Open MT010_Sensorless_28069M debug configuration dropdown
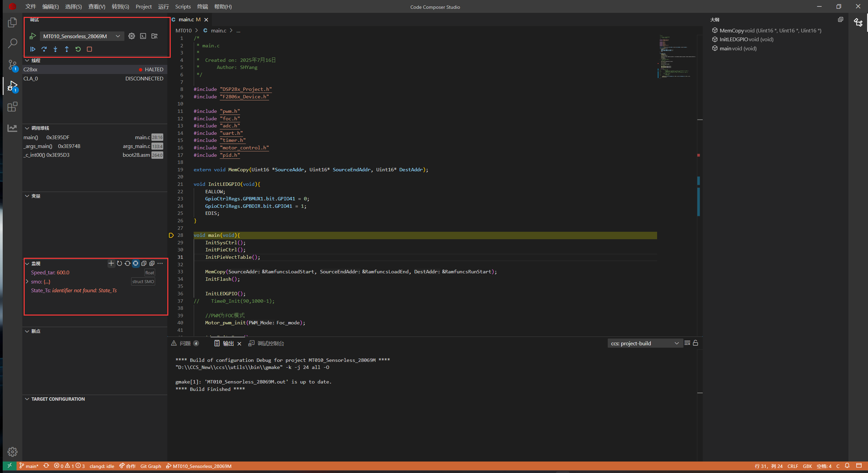The height and width of the screenshot is (473, 868). (x=81, y=36)
